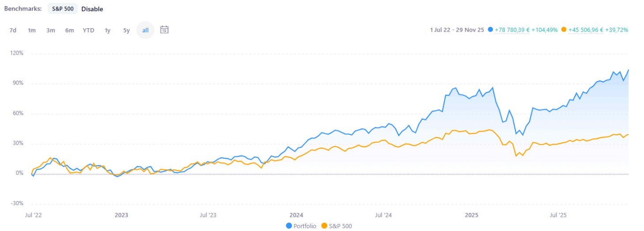Select the 1y time range
The width and height of the screenshot is (644, 231).
click(107, 30)
